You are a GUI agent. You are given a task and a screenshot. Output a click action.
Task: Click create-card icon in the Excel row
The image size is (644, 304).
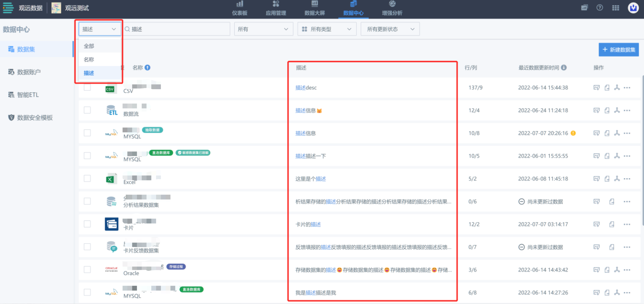coord(597,179)
